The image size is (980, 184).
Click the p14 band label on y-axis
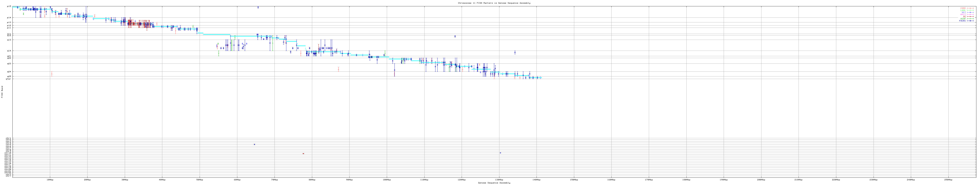click(x=9, y=17)
